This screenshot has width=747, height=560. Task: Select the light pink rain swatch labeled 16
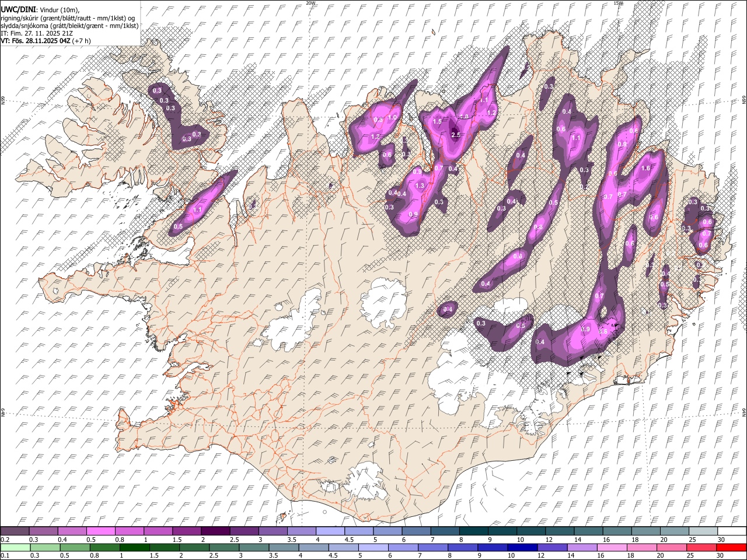pyautogui.click(x=611, y=548)
